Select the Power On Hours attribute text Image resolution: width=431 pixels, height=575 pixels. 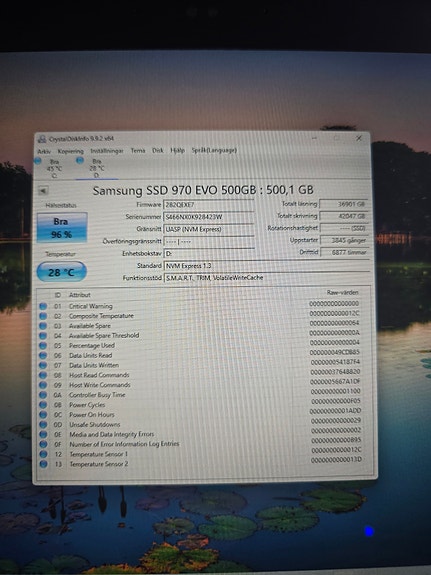click(92, 415)
